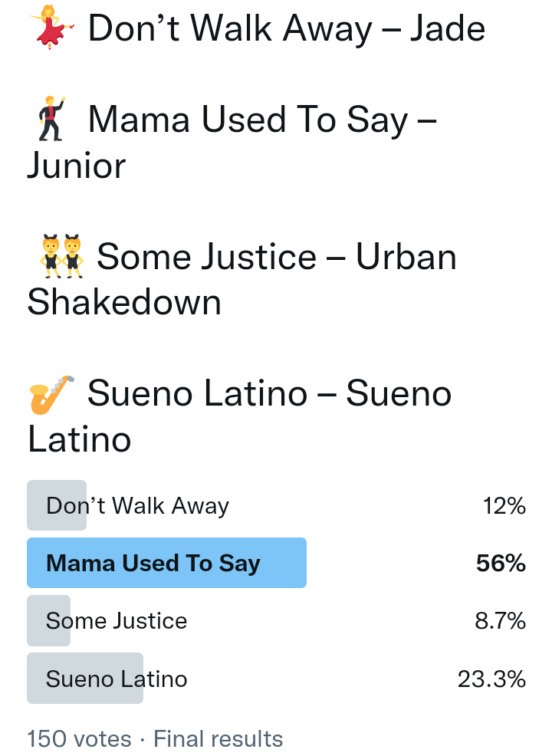The width and height of the screenshot is (552, 756).
Task: Click "Mama Used To Say –" in the tweet text
Action: pyautogui.click(x=262, y=120)
